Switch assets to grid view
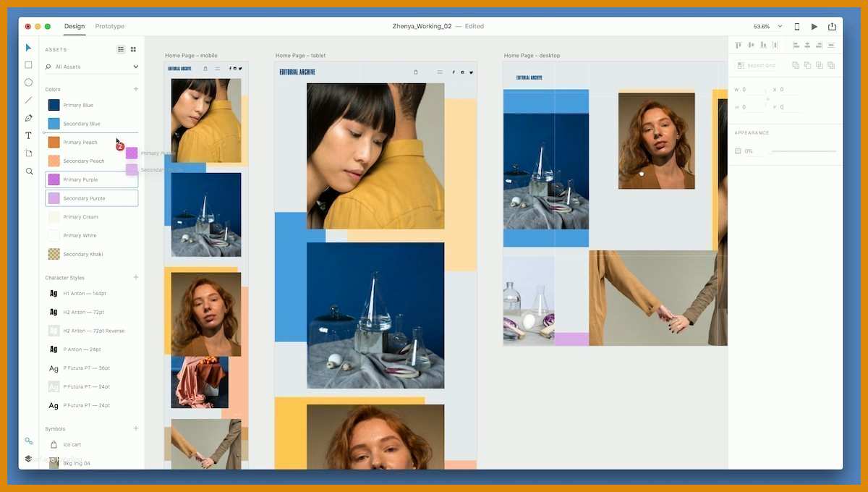868x492 pixels. (x=133, y=49)
